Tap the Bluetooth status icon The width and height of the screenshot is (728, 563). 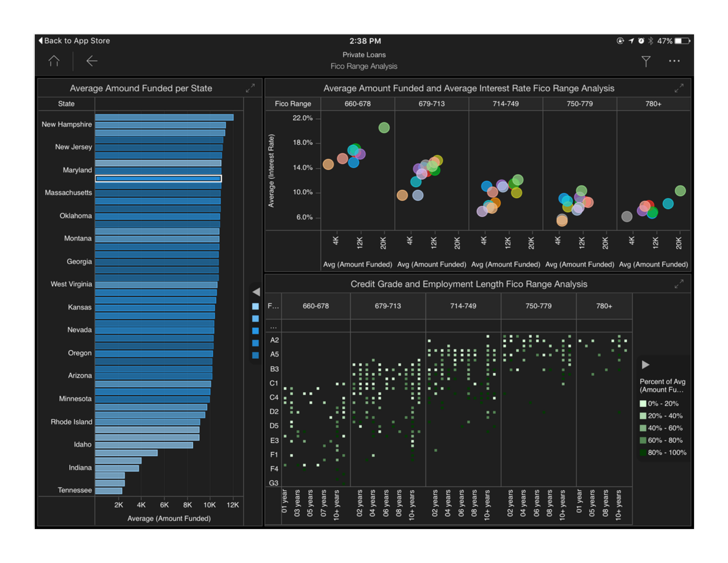point(651,41)
